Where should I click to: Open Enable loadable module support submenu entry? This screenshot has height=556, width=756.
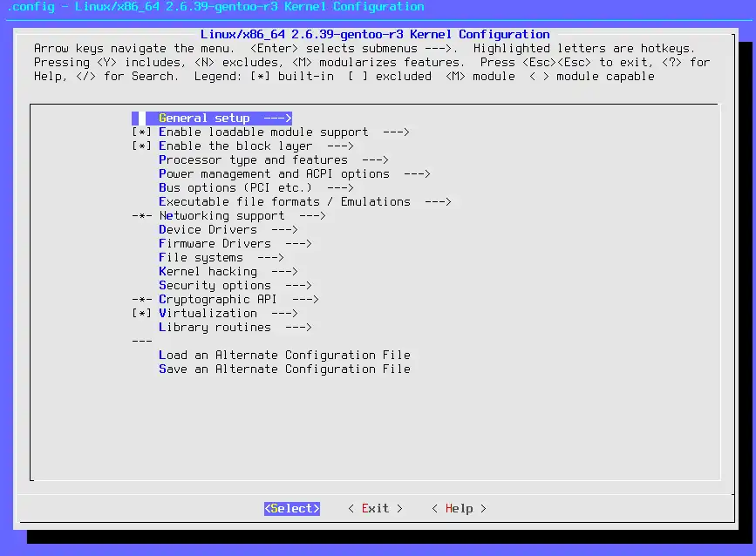coord(284,132)
